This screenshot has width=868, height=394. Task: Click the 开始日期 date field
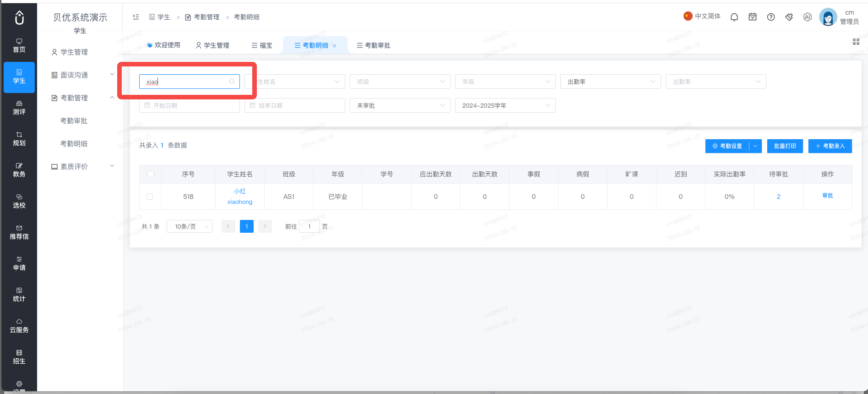tap(190, 105)
